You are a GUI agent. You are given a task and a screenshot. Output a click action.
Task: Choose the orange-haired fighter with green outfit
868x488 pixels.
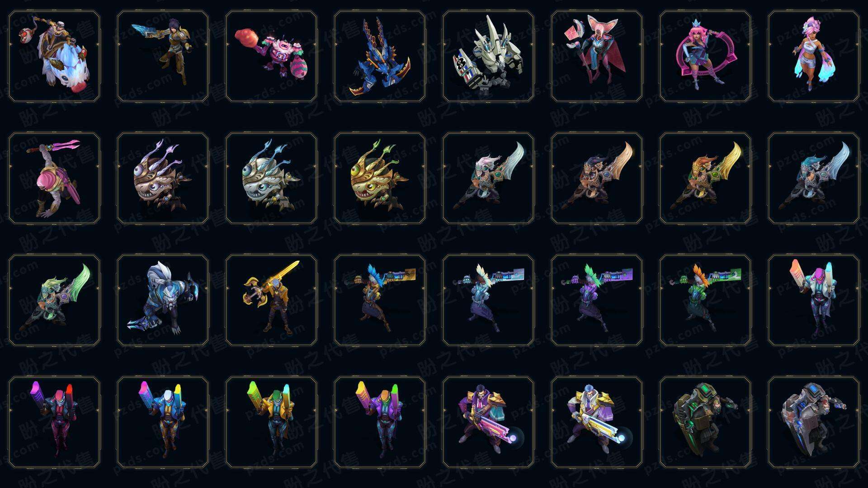[705, 300]
